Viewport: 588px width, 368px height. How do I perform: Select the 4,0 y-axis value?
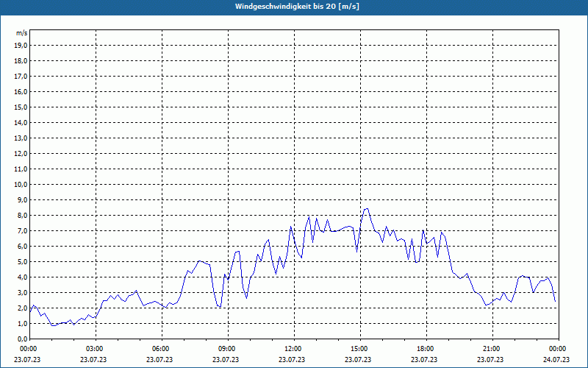point(23,277)
